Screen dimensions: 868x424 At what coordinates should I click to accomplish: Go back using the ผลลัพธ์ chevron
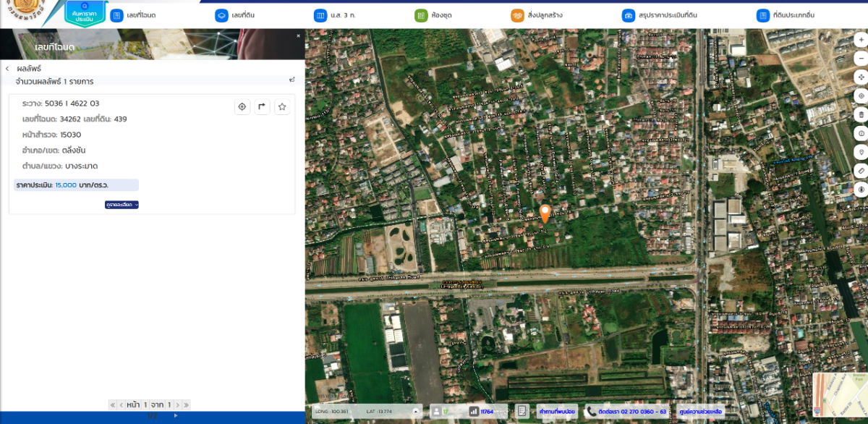click(x=7, y=69)
